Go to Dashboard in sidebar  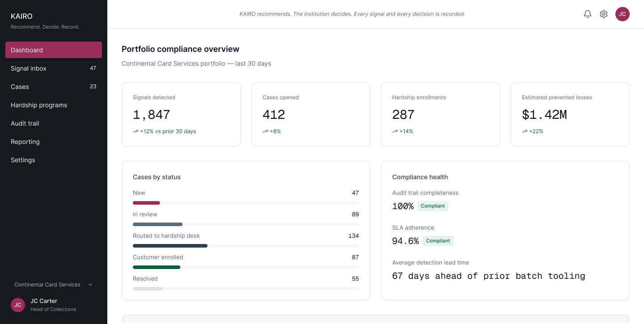coord(54,50)
